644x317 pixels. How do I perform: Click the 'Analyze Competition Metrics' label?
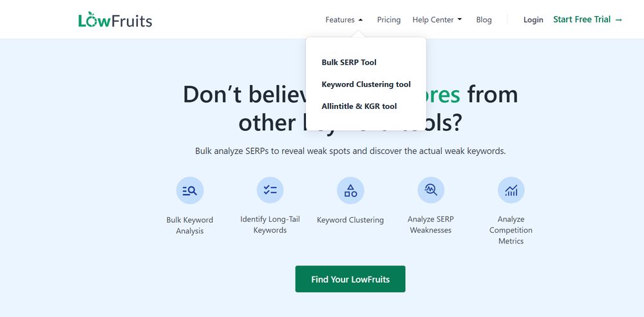point(511,230)
